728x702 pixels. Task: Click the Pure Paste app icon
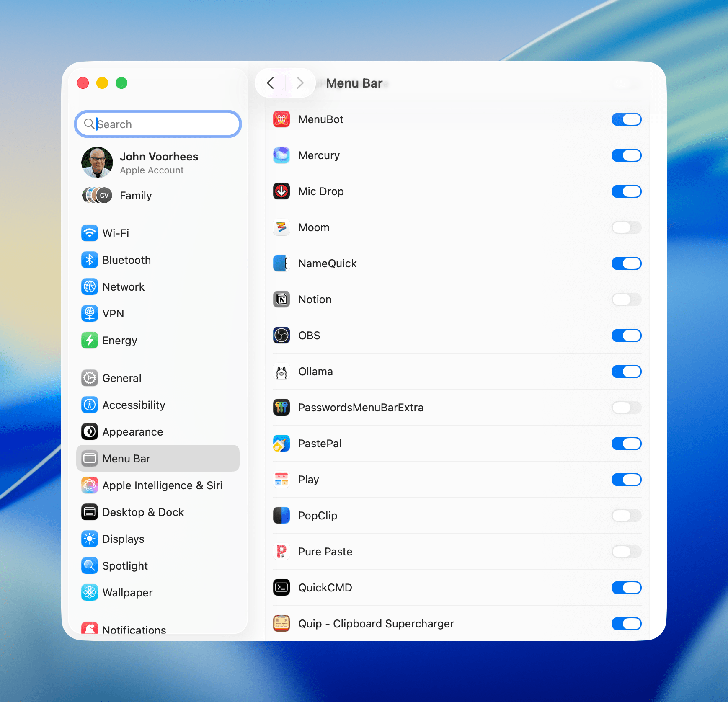pos(281,552)
